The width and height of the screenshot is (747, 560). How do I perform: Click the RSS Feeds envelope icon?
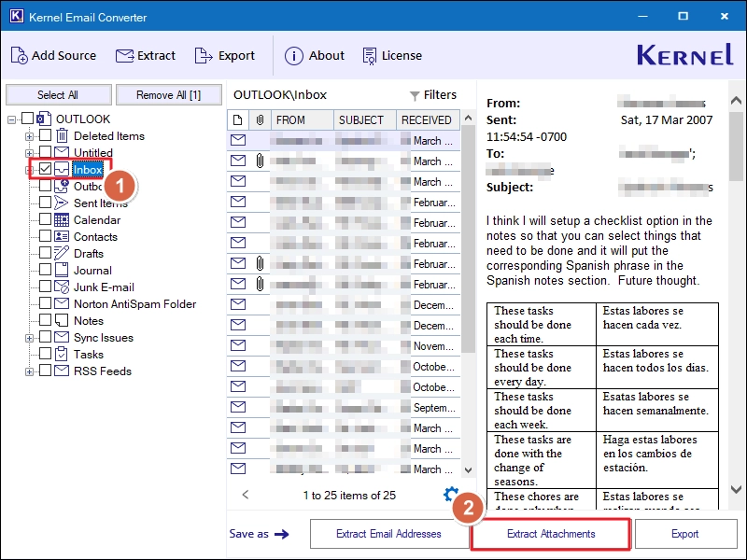click(62, 371)
